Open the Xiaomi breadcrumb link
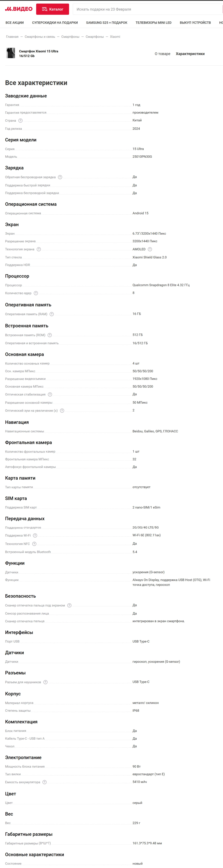 point(115,37)
